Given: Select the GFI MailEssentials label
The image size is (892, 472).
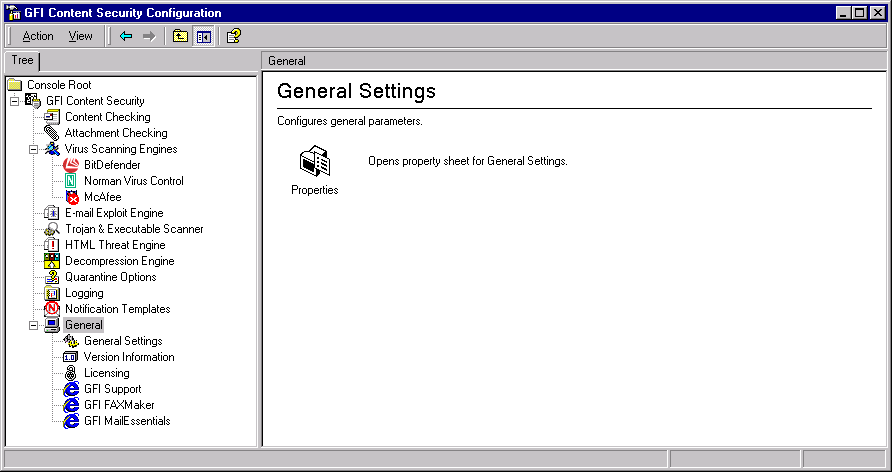Looking at the screenshot, I should [127, 421].
